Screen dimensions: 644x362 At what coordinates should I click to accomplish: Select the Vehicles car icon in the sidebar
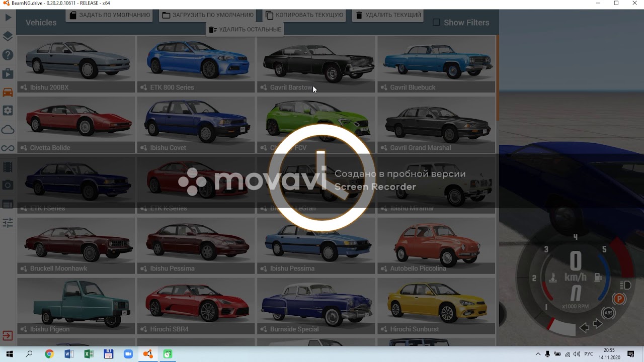[x=8, y=92]
